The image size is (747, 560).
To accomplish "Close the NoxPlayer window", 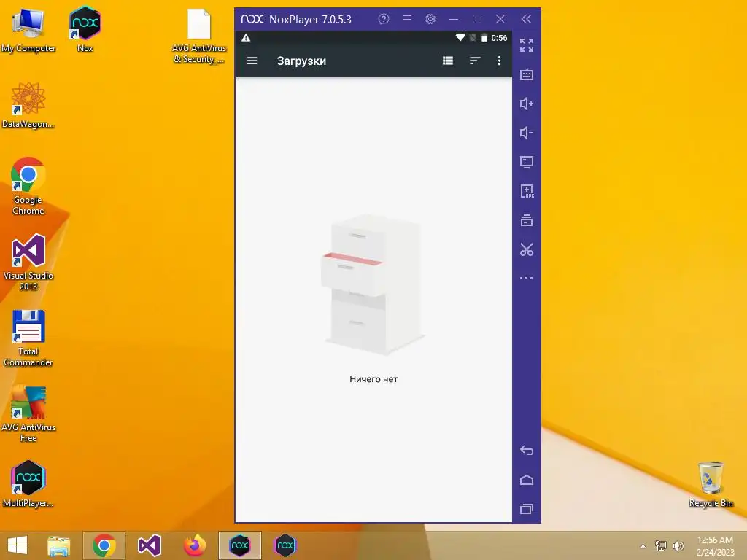I will pos(500,19).
